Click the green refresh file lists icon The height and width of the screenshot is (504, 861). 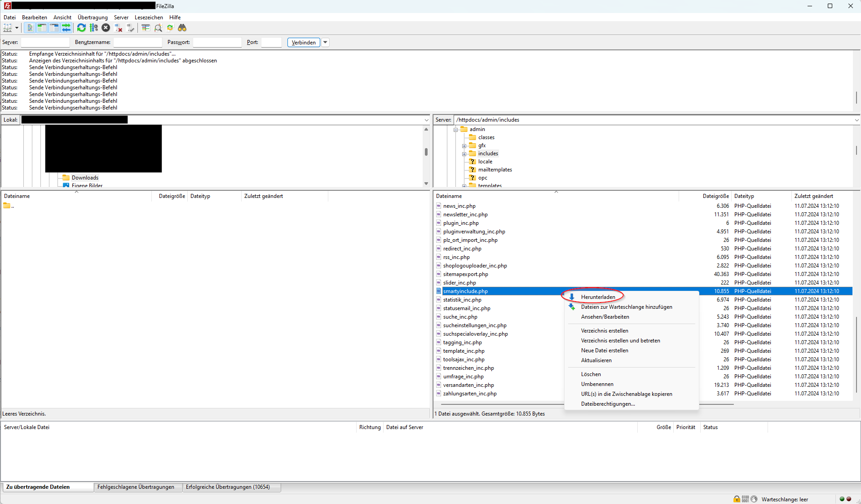click(81, 28)
